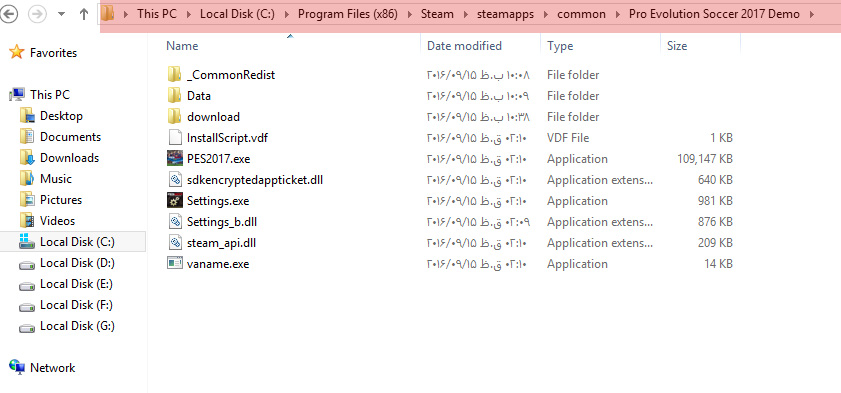The image size is (841, 393).
Task: Go up one folder with Up arrow
Action: click(x=84, y=14)
